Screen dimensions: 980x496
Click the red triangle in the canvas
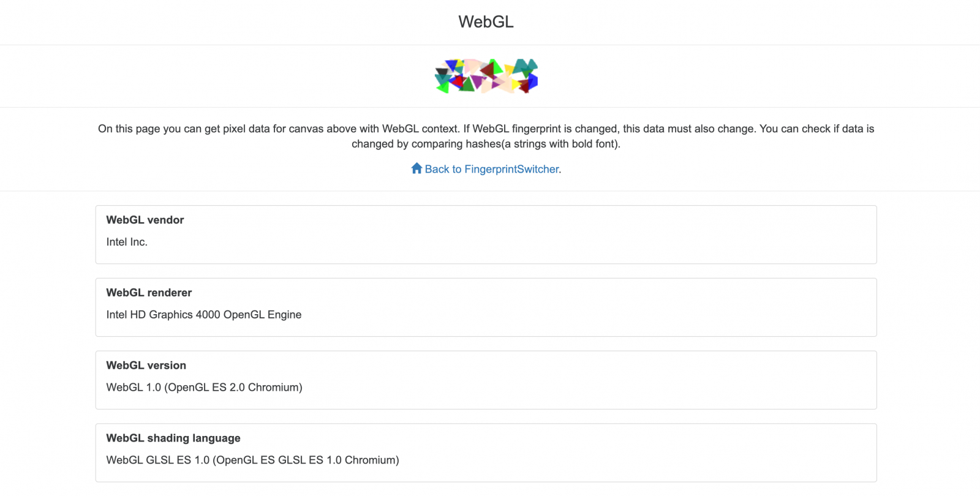click(x=459, y=81)
